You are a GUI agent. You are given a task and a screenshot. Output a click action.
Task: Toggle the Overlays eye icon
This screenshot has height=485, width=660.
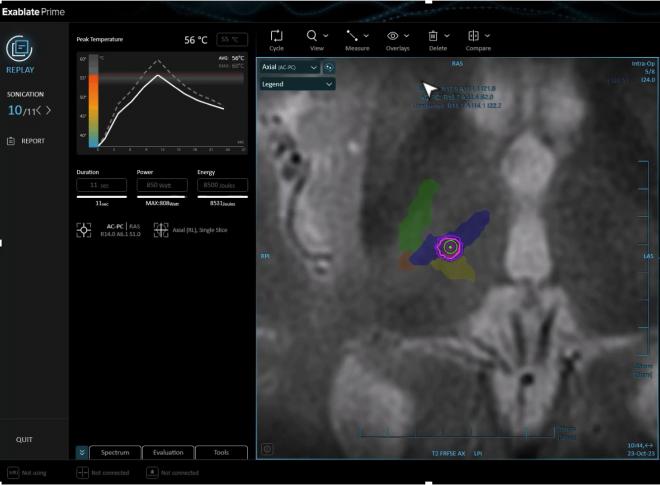393,36
